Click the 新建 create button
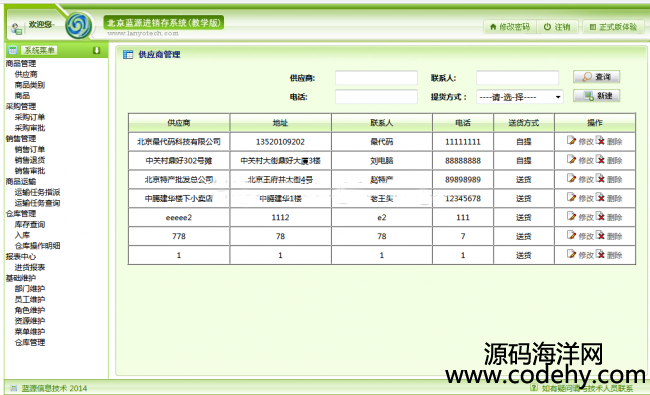 [596, 96]
